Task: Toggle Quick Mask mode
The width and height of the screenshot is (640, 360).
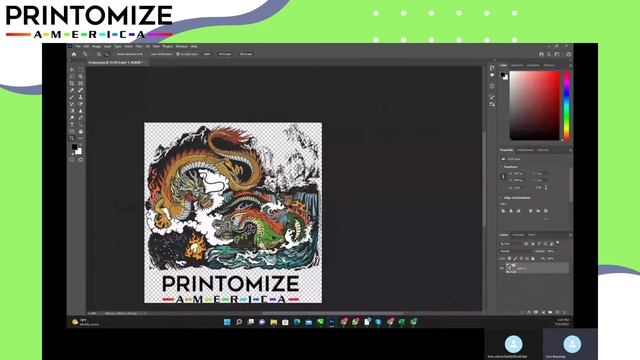Action: (x=71, y=160)
